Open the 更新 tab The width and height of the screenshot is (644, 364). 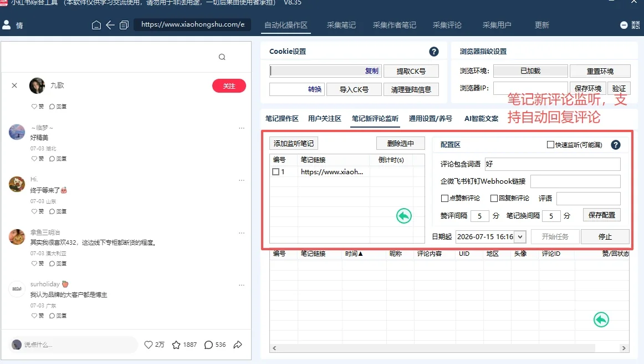(541, 25)
